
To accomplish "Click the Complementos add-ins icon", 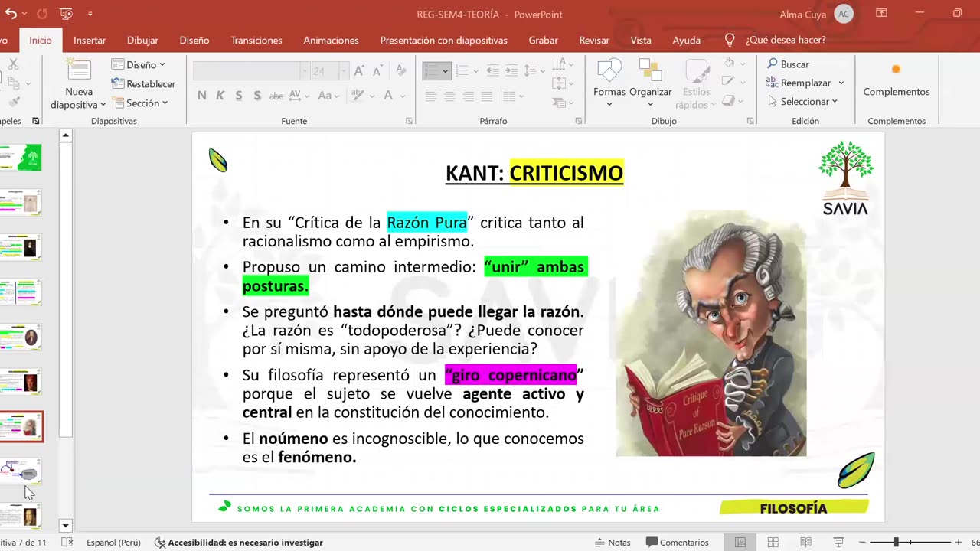I will tap(896, 70).
